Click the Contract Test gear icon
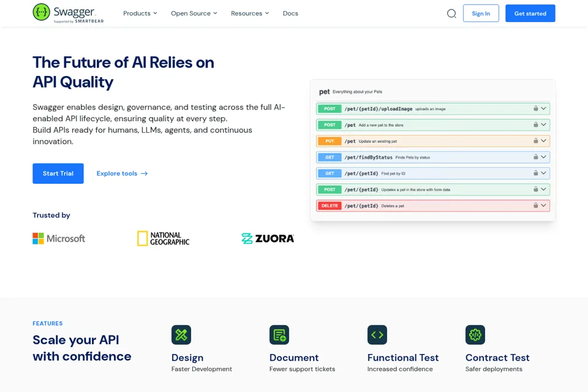588x392 pixels. click(x=475, y=334)
